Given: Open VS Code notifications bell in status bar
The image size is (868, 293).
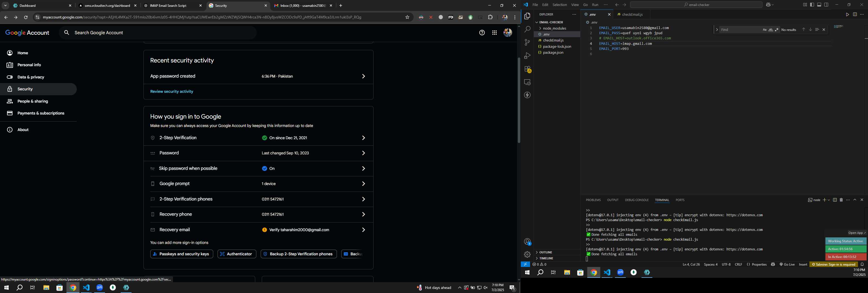Looking at the screenshot, I should coord(862,265).
